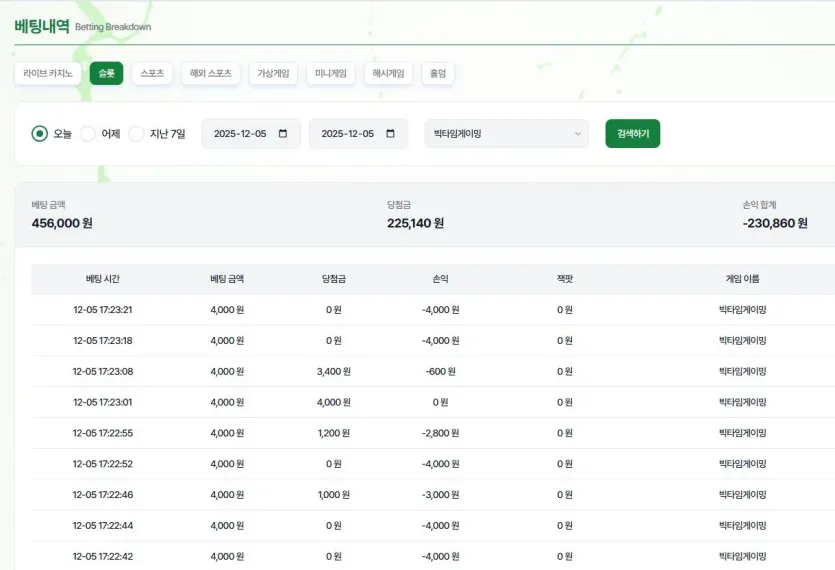Select the 오늘 radio button

pos(39,134)
